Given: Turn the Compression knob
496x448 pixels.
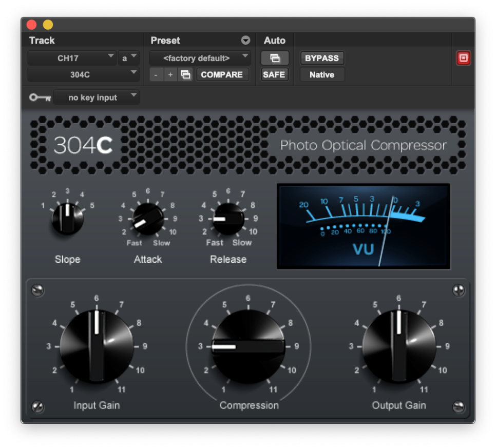Looking at the screenshot, I should point(249,346).
